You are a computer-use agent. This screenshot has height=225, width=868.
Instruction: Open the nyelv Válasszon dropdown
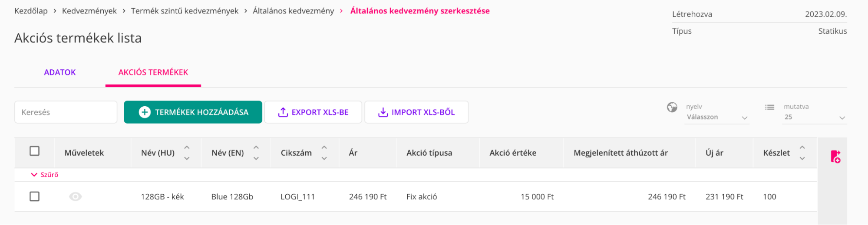716,117
